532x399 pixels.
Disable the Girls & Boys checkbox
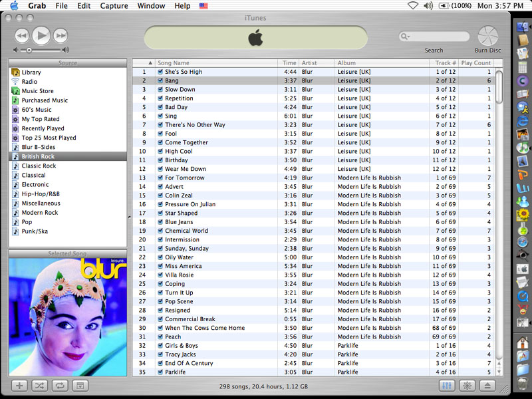pyautogui.click(x=160, y=346)
